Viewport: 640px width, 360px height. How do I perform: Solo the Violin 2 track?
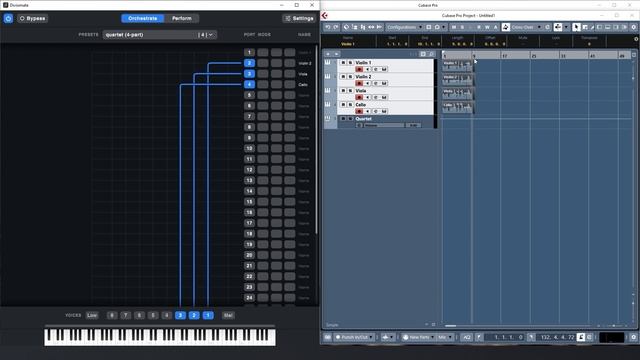[350, 77]
